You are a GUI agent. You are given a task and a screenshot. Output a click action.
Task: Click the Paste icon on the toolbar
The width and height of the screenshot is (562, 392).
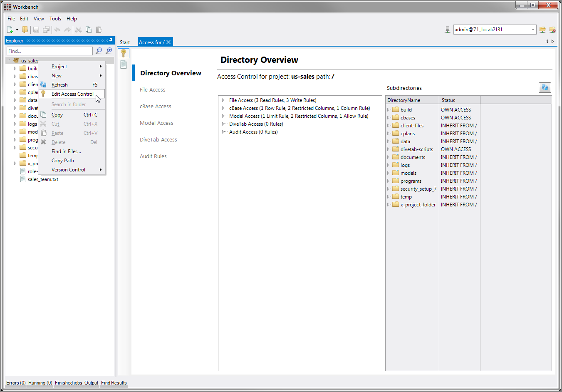coord(99,30)
